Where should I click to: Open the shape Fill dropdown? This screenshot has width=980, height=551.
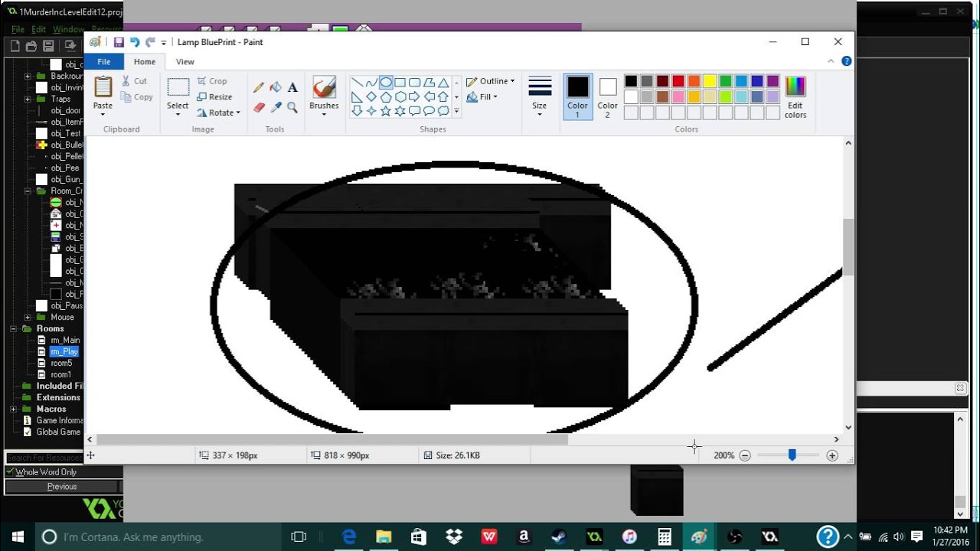pyautogui.click(x=482, y=97)
